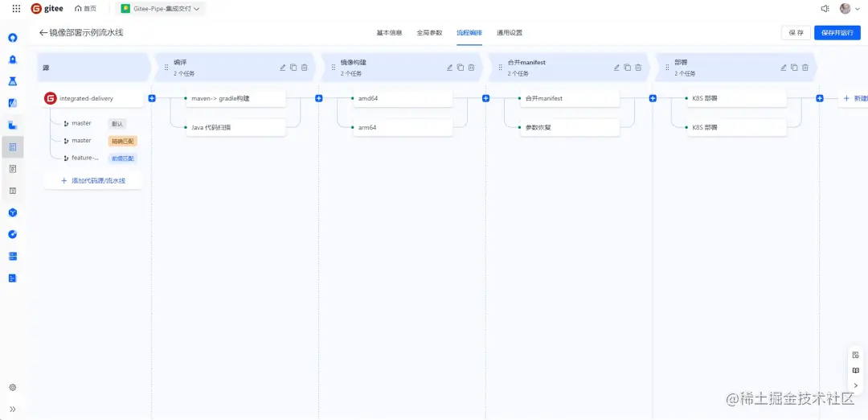Click the drag handle of 合并manifest stage
This screenshot has width=868, height=420.
click(x=501, y=68)
